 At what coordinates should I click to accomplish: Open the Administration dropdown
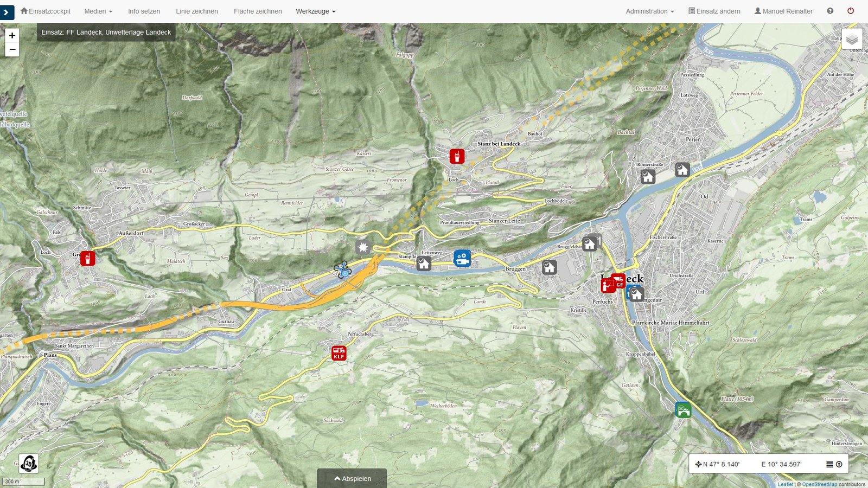[650, 11]
